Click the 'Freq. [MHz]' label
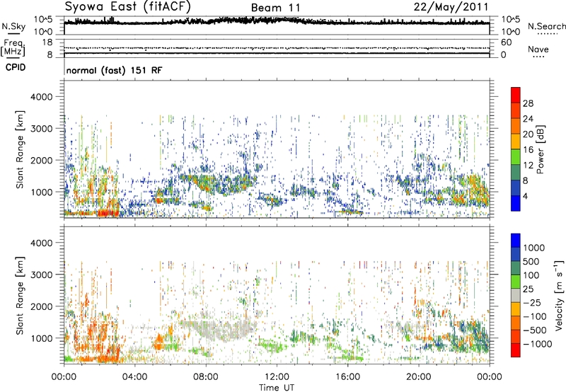The width and height of the screenshot is (566, 392). click(13, 47)
